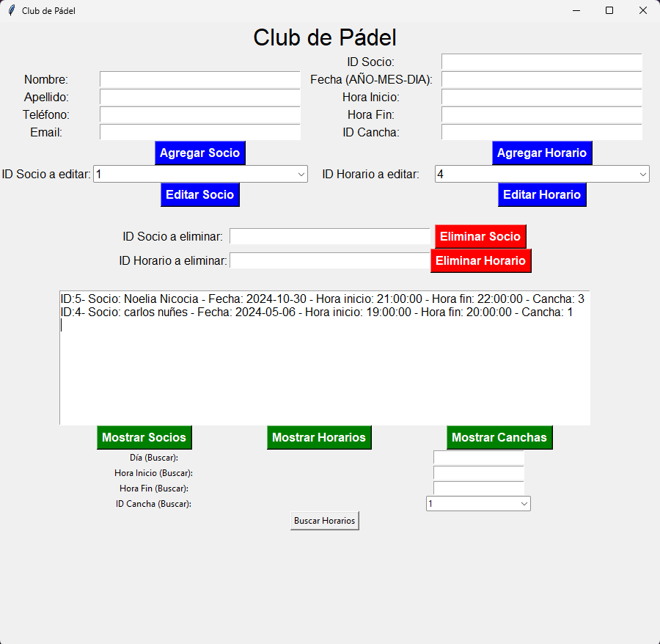
Task: Click the Mostrar Canchas button
Action: 499,437
